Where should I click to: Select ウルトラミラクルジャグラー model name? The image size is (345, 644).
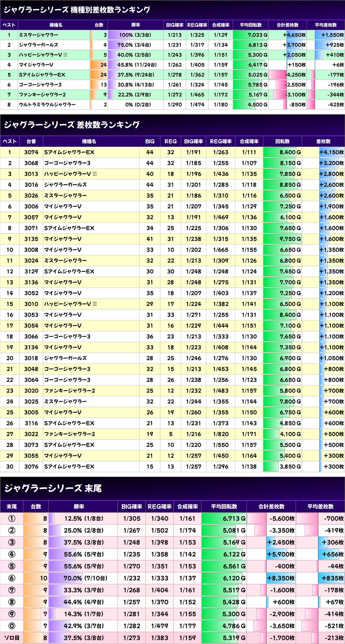(47, 105)
